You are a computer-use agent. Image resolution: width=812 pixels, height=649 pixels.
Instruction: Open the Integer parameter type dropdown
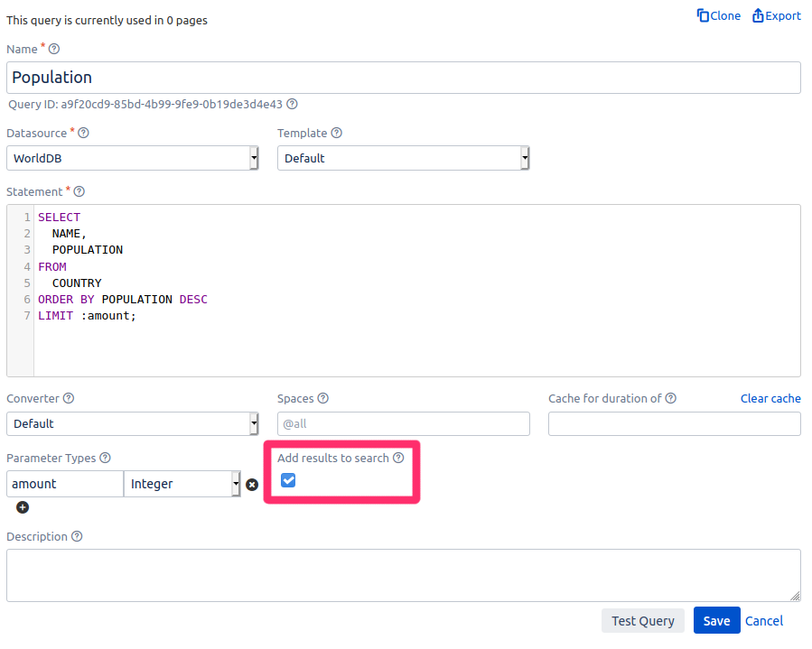182,484
